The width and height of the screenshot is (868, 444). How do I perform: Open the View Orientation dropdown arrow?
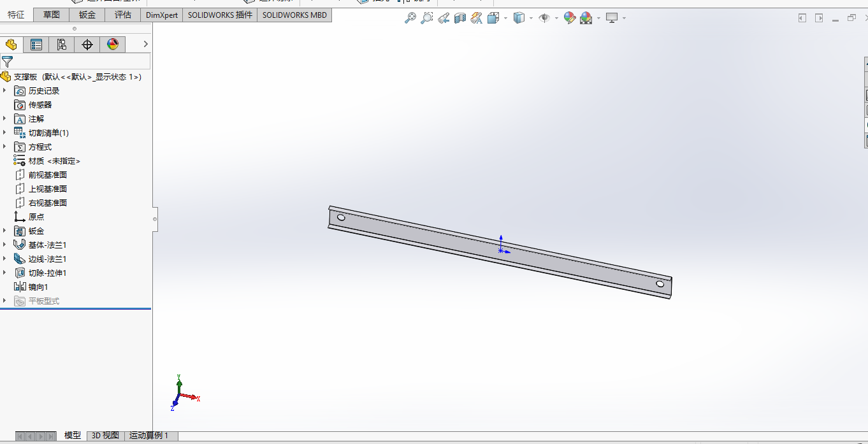(x=505, y=18)
